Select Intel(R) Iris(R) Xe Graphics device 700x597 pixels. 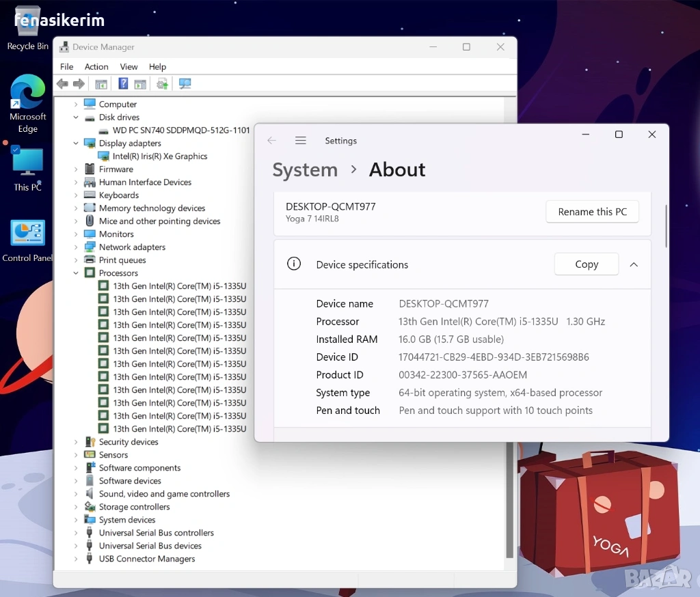click(159, 156)
